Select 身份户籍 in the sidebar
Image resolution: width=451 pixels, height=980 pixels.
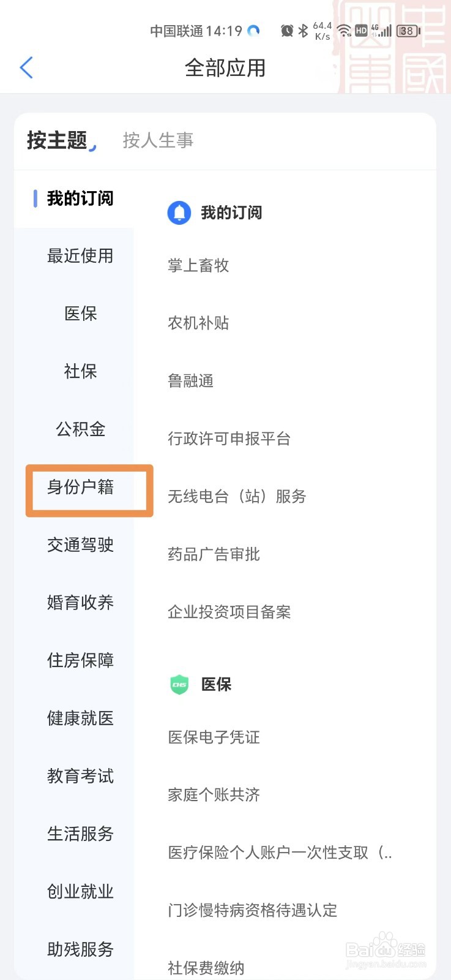[x=80, y=487]
